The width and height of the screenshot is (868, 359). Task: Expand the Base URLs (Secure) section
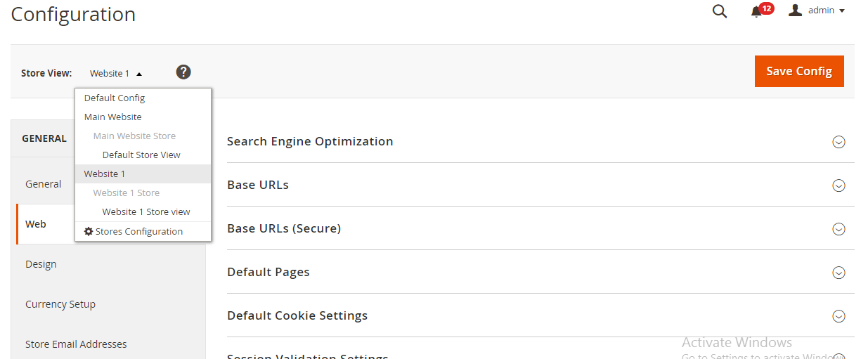[x=838, y=229]
